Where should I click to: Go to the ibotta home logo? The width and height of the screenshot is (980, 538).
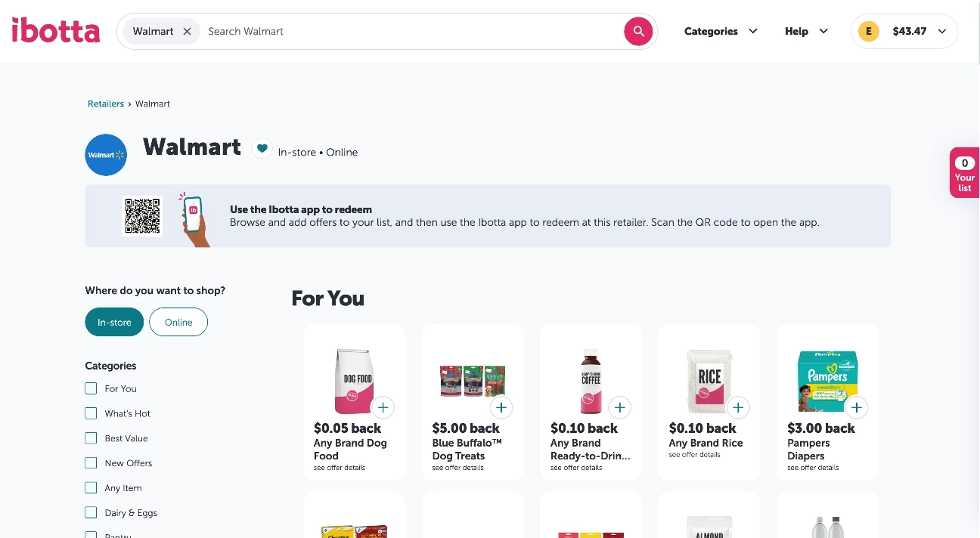(x=56, y=31)
